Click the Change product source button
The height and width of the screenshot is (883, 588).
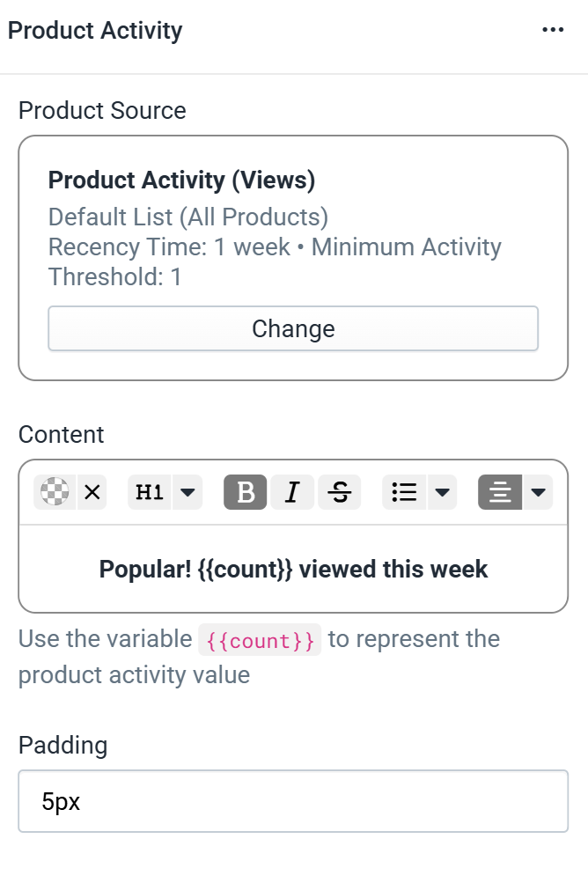293,328
